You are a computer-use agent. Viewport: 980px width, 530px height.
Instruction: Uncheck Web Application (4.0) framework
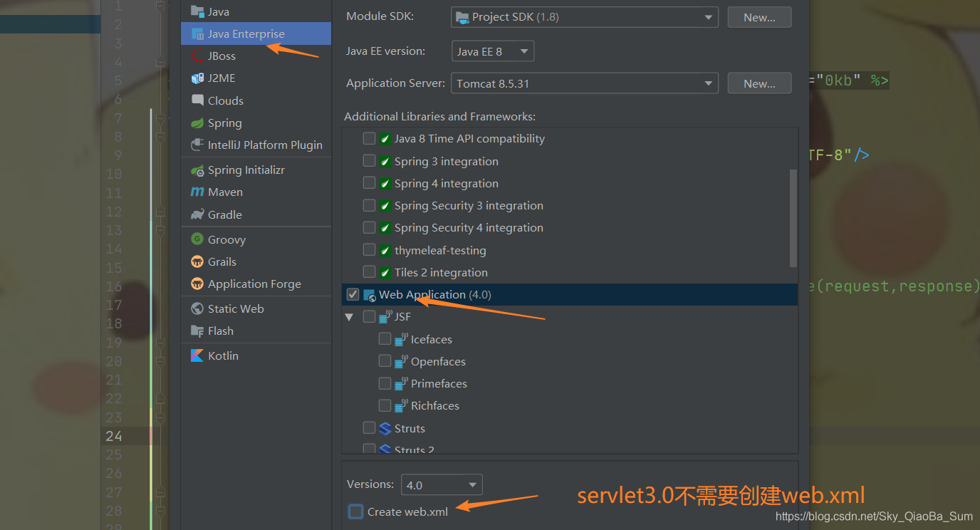353,294
